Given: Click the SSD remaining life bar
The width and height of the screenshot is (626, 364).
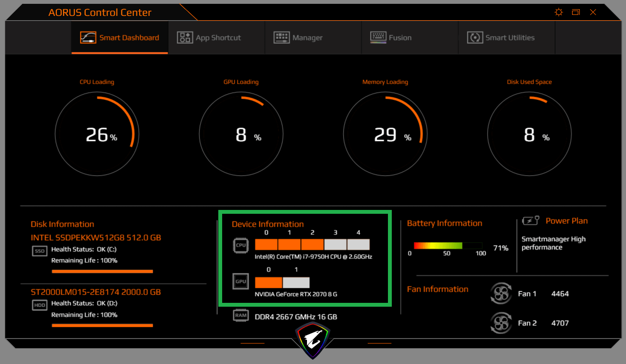Looking at the screenshot, I should 102,272.
